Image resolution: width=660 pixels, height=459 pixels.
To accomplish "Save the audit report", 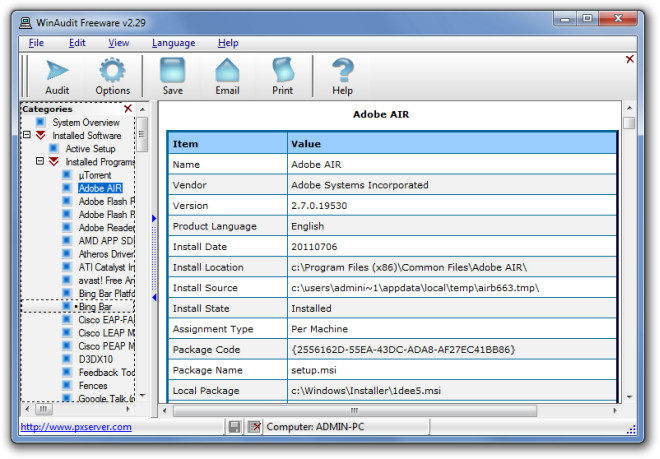I will (173, 77).
